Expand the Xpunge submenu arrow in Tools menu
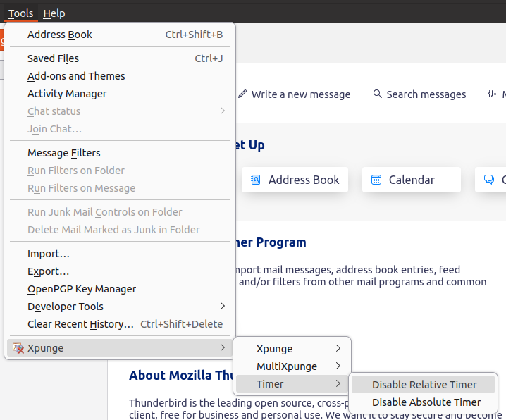Viewport: 506px width, 420px height. (222, 347)
